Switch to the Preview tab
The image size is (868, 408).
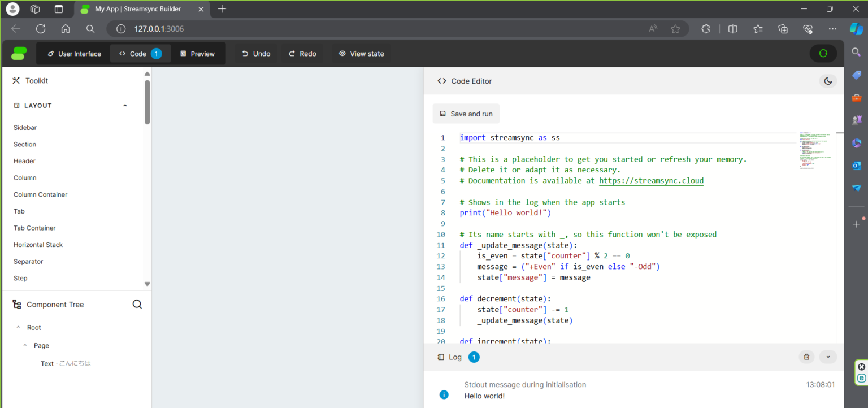pyautogui.click(x=198, y=53)
